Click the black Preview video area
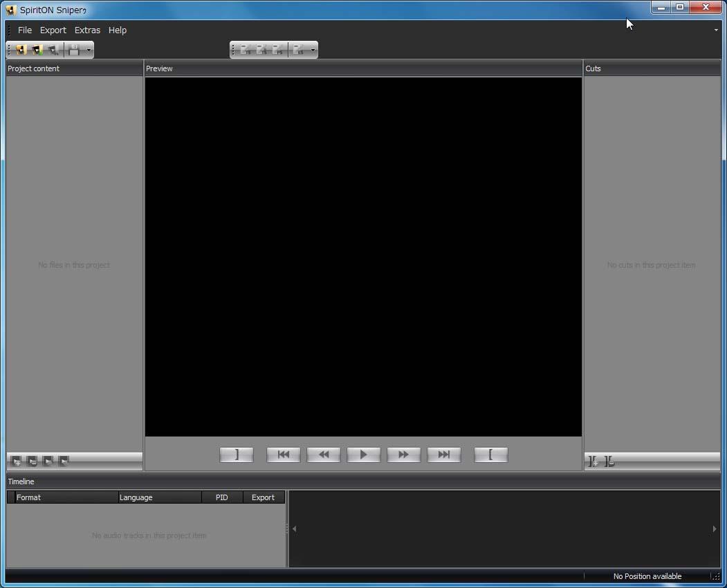 click(364, 257)
